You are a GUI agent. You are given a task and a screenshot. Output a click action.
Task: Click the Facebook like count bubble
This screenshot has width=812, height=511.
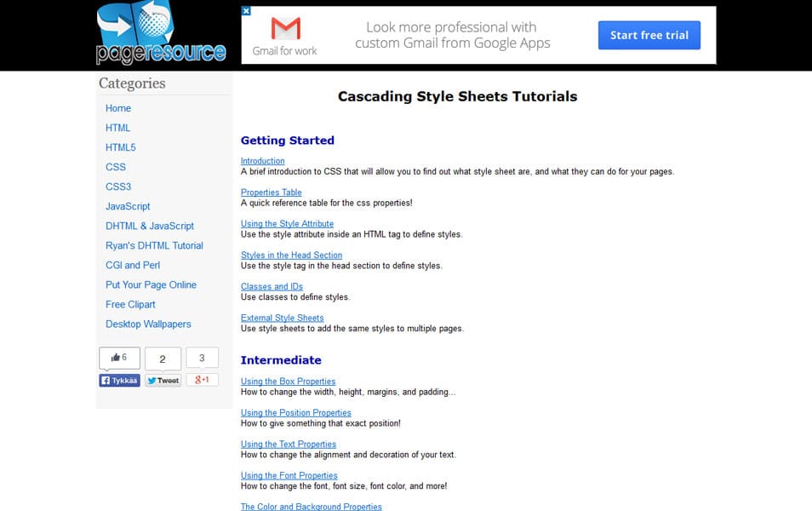(119, 358)
